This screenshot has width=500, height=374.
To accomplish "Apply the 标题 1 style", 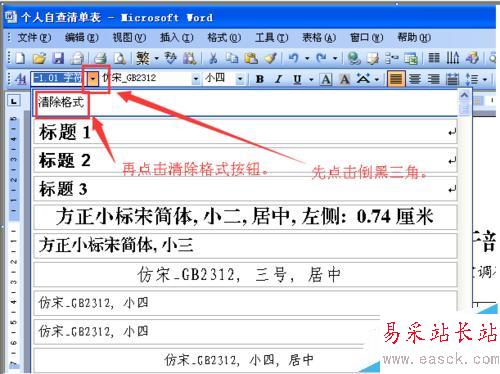I will [x=245, y=132].
